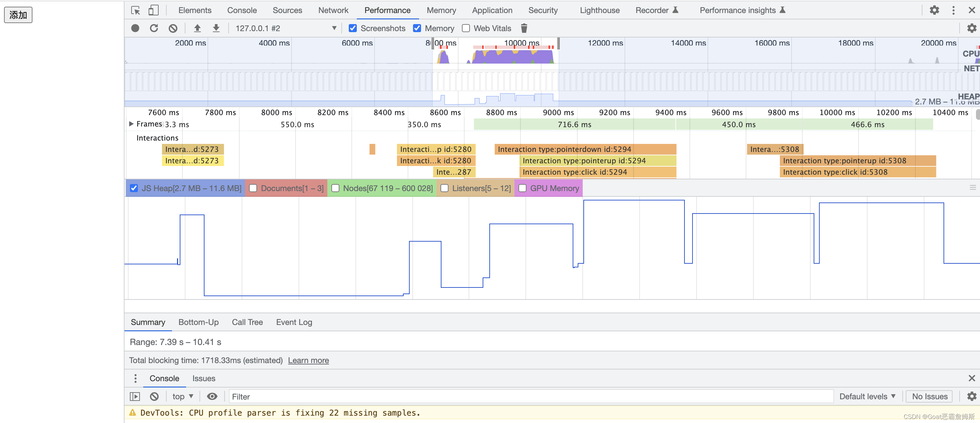Switch to the Issues drawer tab

click(203, 378)
